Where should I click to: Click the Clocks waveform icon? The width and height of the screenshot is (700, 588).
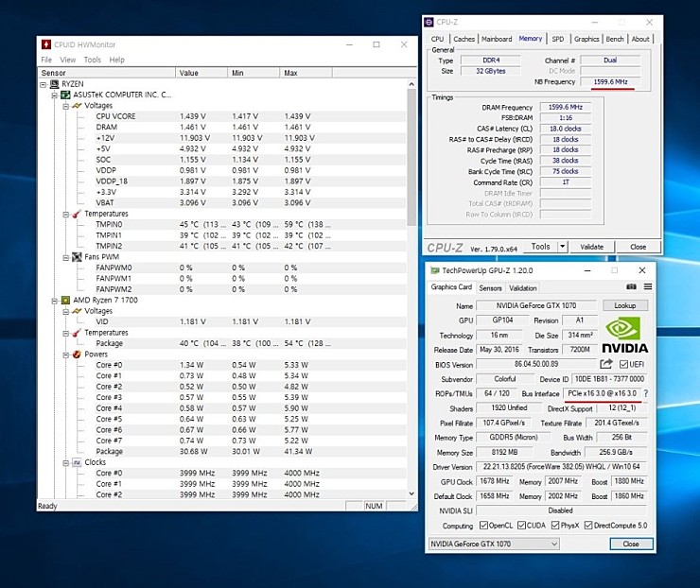click(77, 462)
